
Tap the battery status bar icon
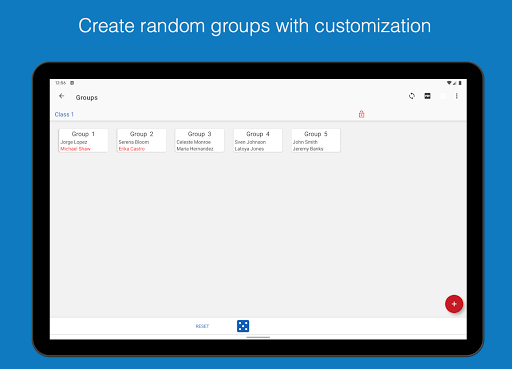pos(460,83)
